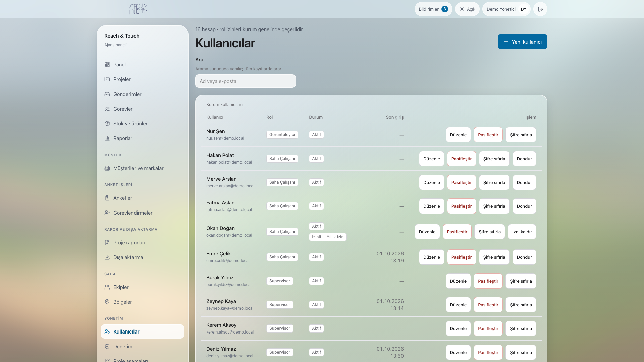Click the Müşteriler ve markalar building icon
644x362 pixels.
pyautogui.click(x=107, y=168)
